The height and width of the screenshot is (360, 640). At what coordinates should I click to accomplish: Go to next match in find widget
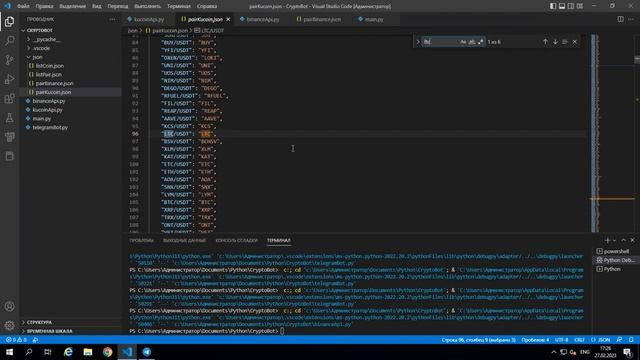point(555,42)
